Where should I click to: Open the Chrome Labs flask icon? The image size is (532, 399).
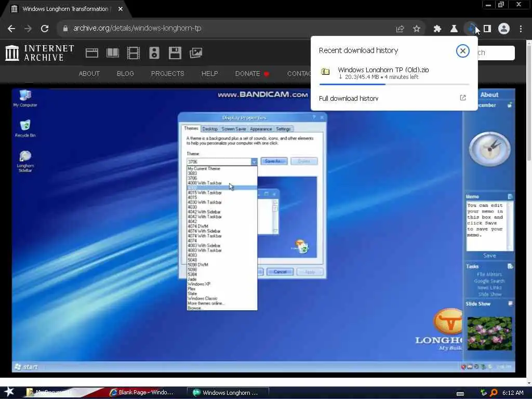click(454, 29)
